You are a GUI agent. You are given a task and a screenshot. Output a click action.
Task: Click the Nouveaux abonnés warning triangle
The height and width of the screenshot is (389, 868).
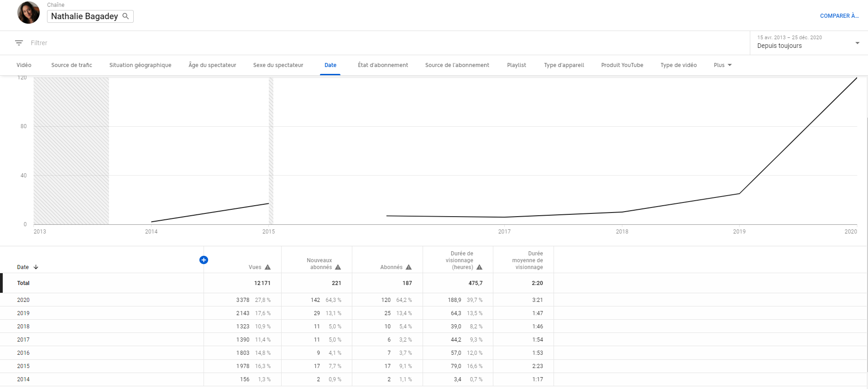coord(338,267)
